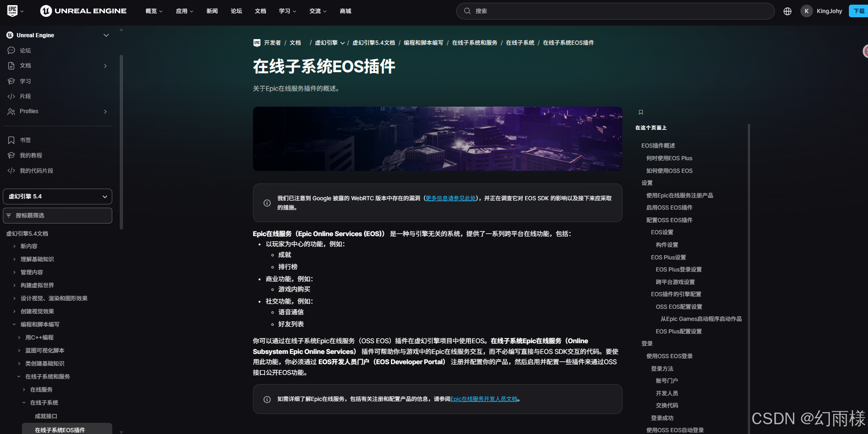Image resolution: width=868 pixels, height=434 pixels.
Task: Click the filter icon beside 按标题筛选
Action: tap(9, 216)
